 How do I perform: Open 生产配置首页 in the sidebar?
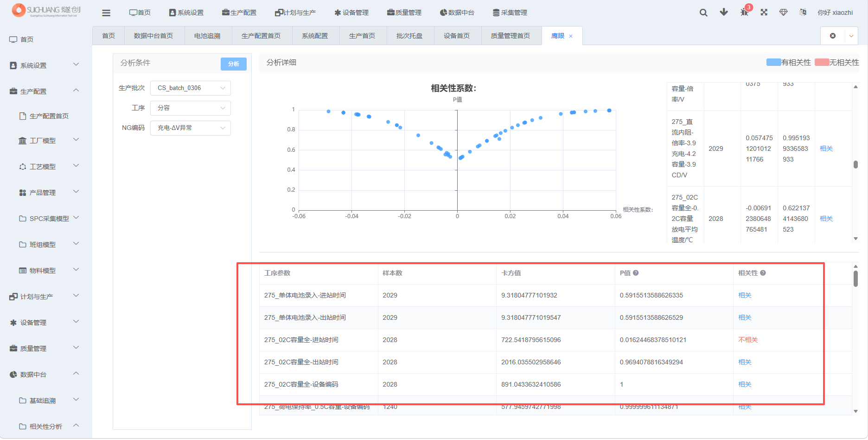[x=49, y=116]
